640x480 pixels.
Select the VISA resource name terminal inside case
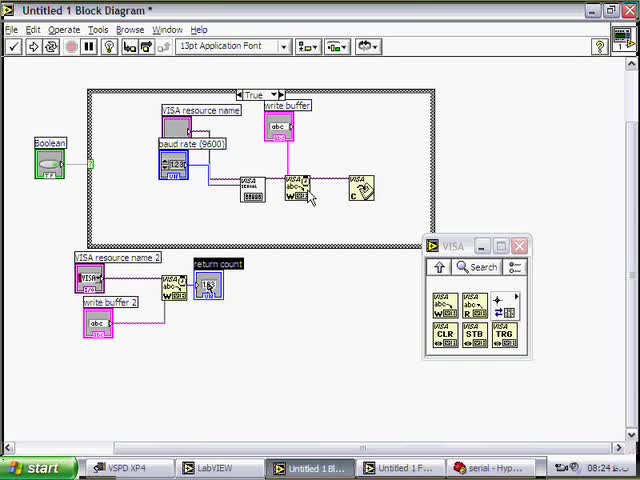pos(177,127)
